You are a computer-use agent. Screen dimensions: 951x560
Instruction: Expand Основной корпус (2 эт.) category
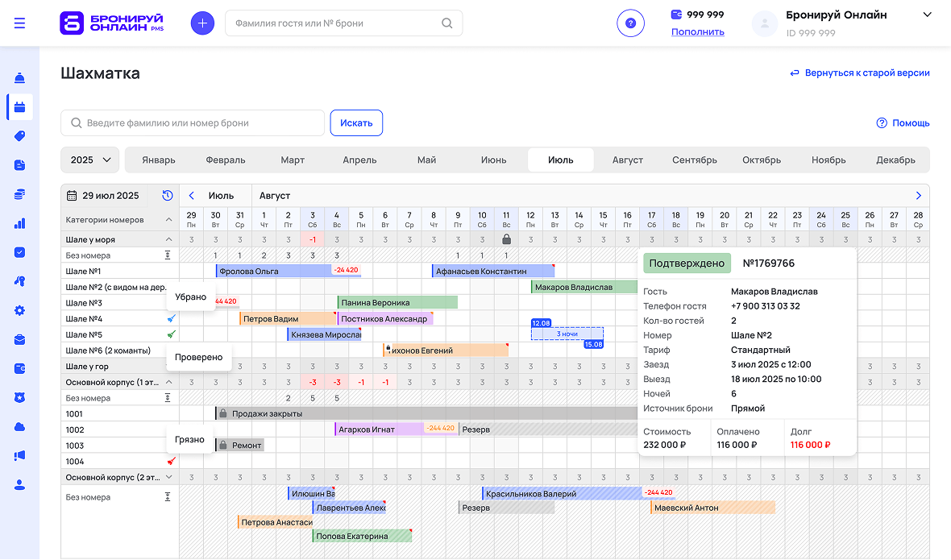click(168, 477)
